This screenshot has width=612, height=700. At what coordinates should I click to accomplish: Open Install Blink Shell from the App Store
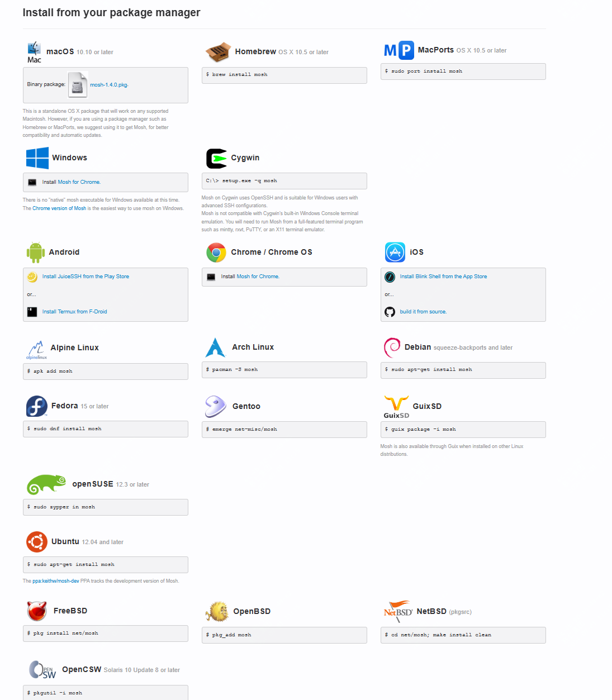(x=443, y=277)
